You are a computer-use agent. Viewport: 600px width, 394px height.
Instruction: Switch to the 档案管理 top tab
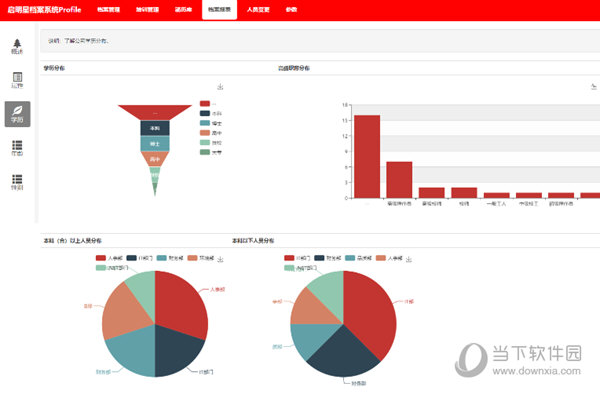click(108, 10)
